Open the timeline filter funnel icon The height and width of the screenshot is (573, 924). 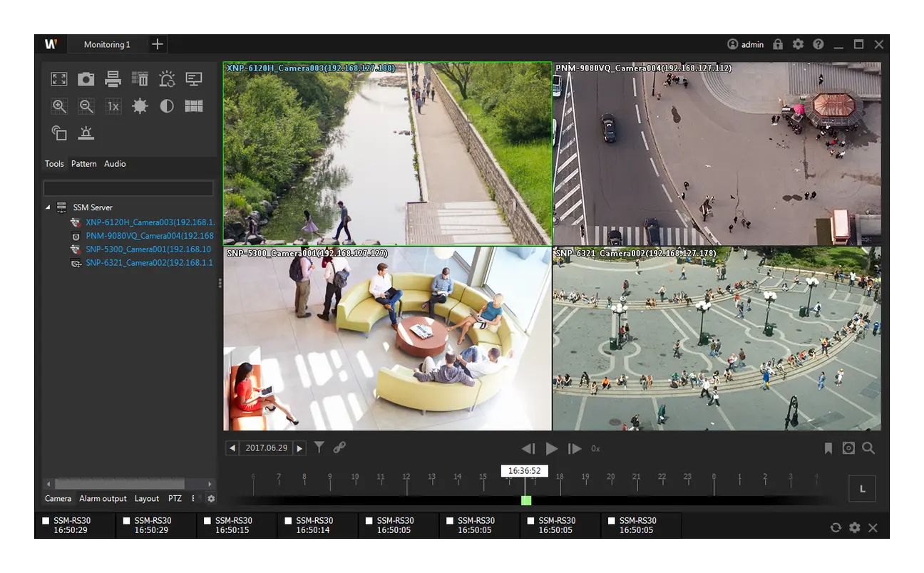pos(319,448)
